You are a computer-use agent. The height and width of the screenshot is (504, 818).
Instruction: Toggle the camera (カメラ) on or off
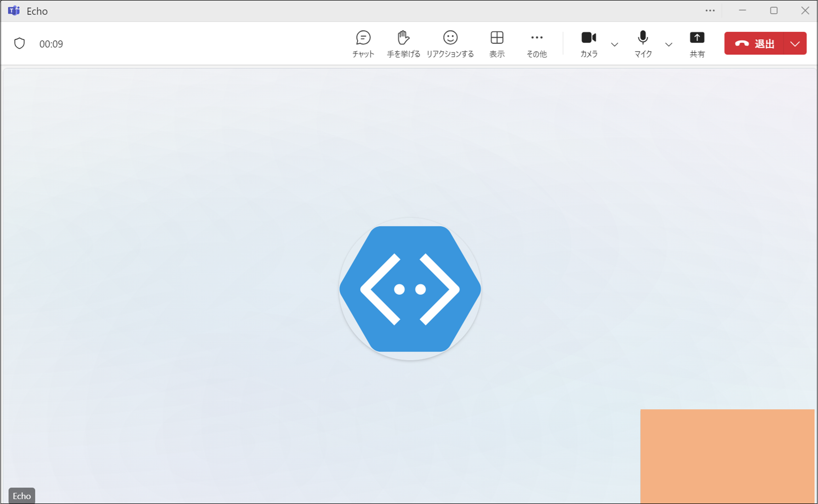(588, 44)
